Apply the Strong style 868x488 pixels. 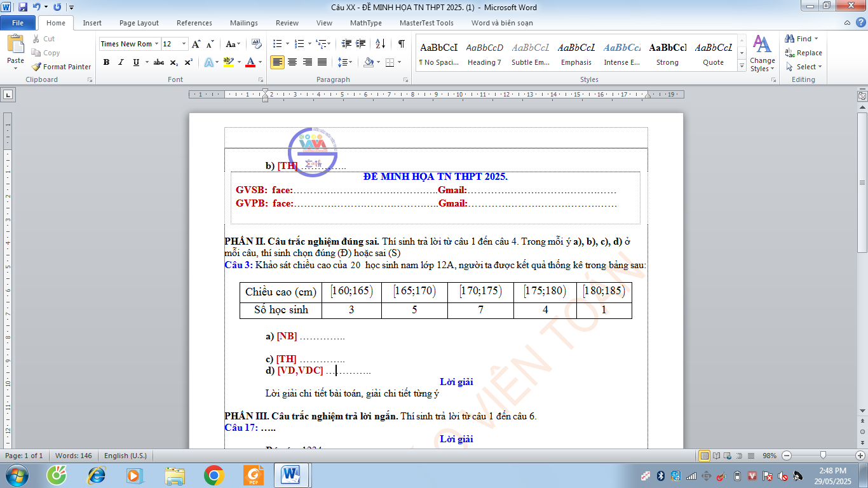[x=668, y=53]
